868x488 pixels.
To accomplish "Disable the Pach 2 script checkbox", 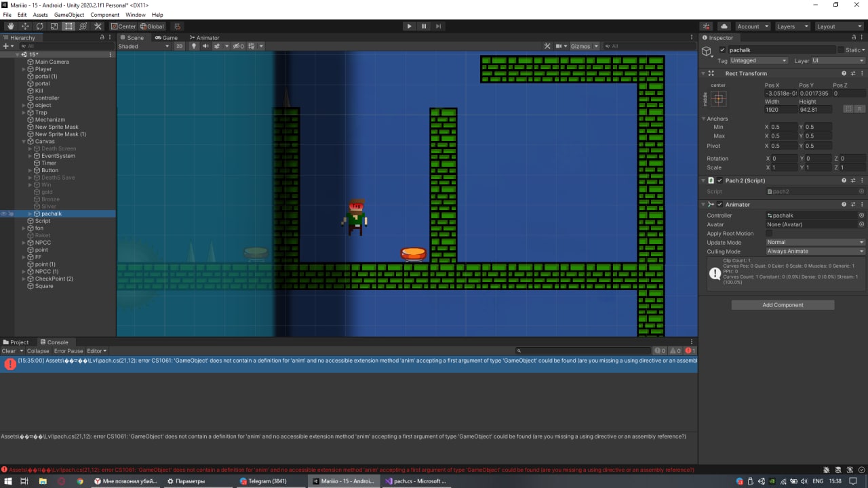I will click(720, 180).
